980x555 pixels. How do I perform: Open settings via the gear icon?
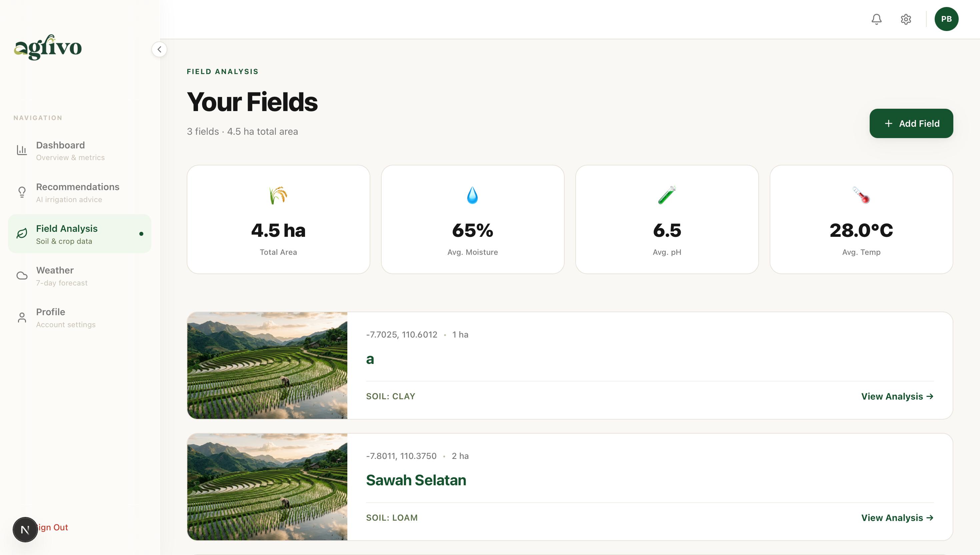click(906, 19)
